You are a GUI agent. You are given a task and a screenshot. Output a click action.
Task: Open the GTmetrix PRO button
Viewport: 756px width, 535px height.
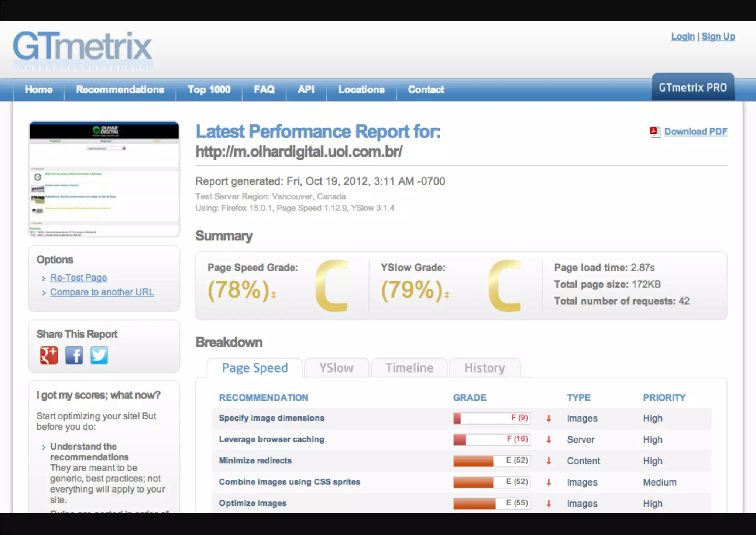pos(693,88)
